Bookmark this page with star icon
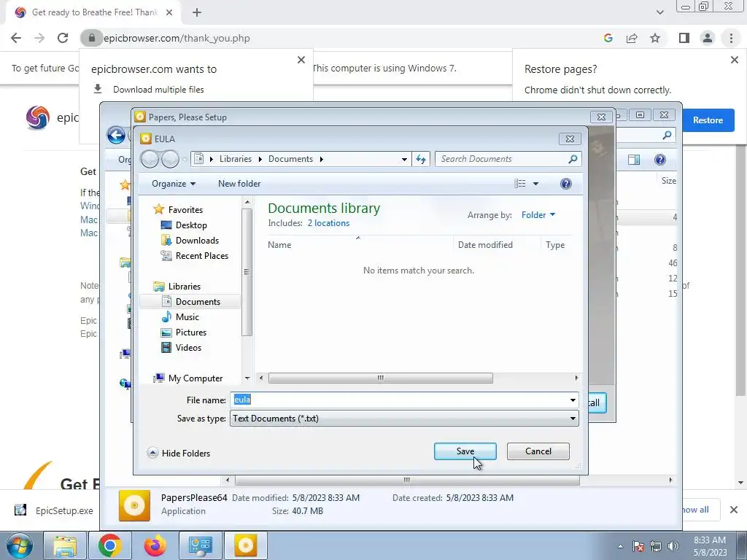 point(655,38)
